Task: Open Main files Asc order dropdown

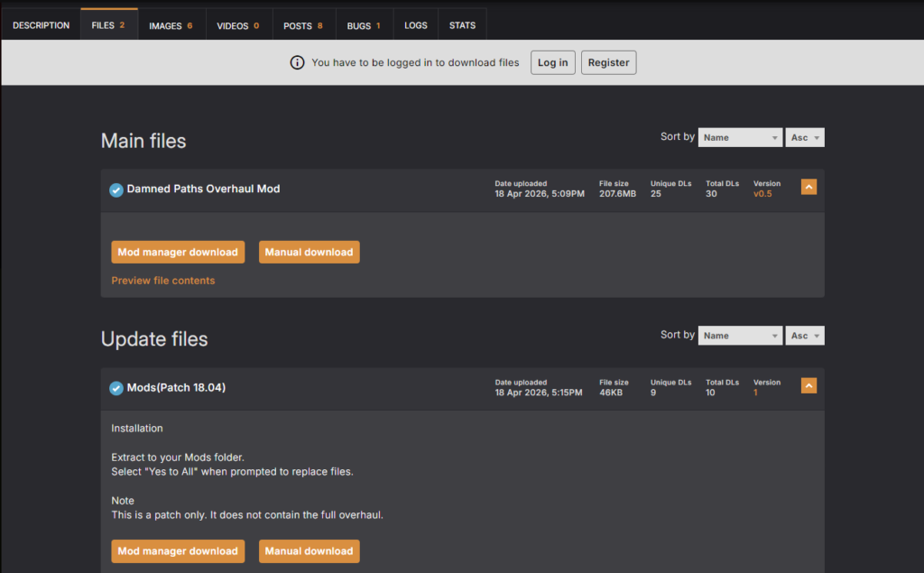Action: point(804,137)
